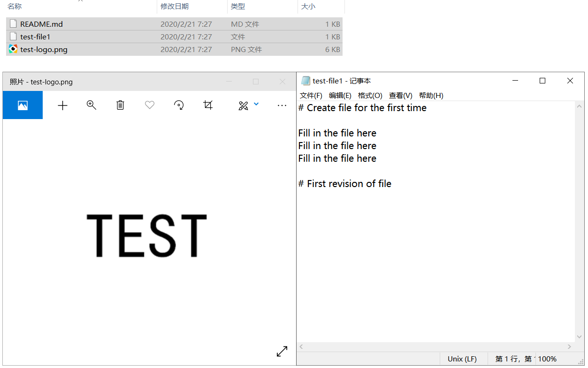The height and width of the screenshot is (368, 588).
Task: Open the 编辑(E) menu in Notepad
Action: (340, 96)
